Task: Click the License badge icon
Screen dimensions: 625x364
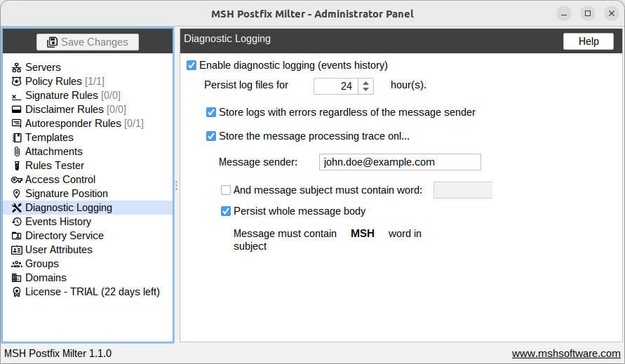Action: (x=16, y=292)
